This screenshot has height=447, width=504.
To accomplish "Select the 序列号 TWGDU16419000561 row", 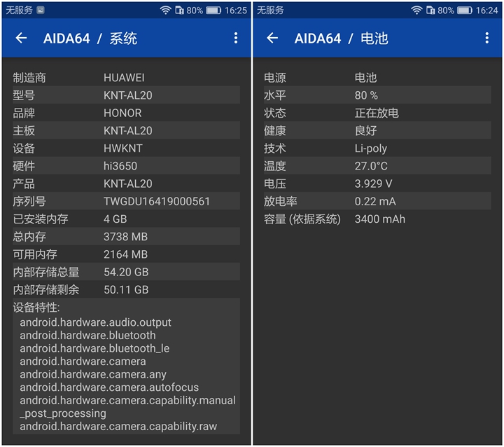I will 126,201.
